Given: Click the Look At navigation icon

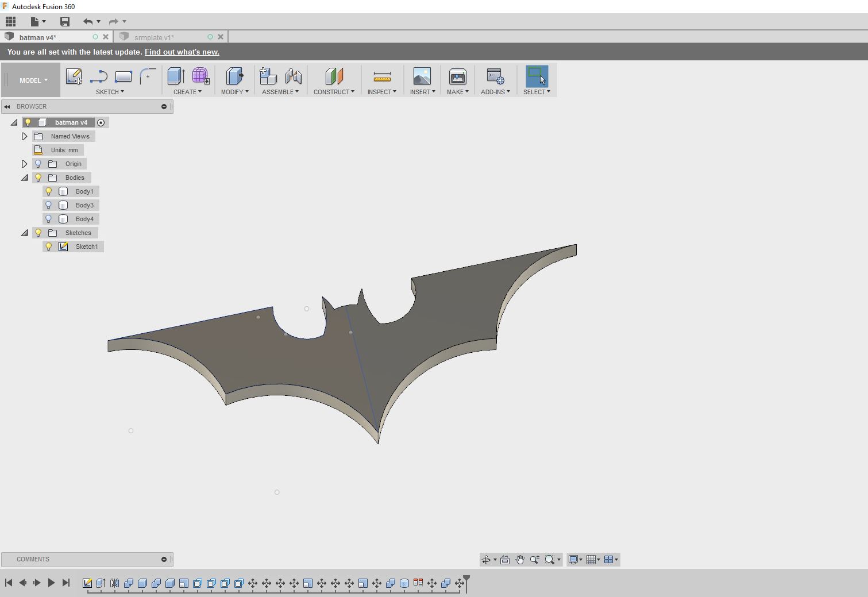Looking at the screenshot, I should point(505,560).
